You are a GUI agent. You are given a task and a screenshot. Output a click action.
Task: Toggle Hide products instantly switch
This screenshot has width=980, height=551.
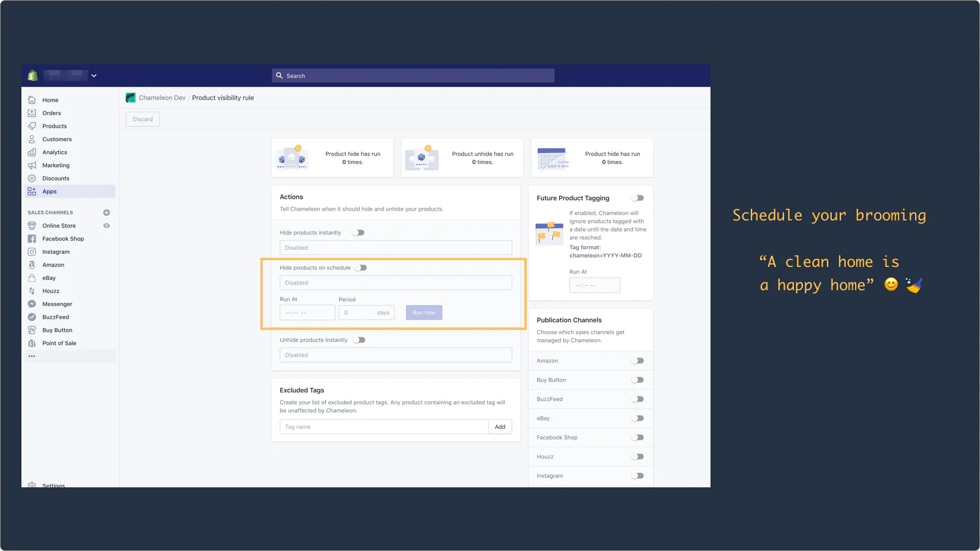click(359, 233)
